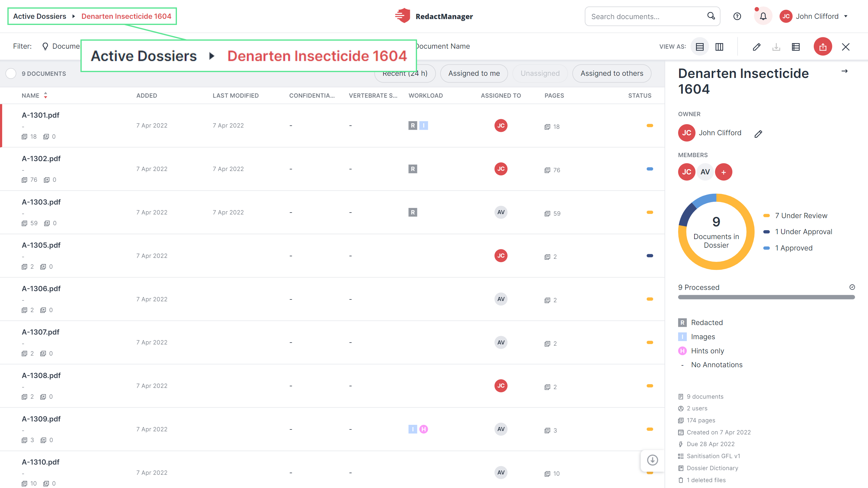The image size is (868, 488).
Task: Switch to list view layout
Action: 699,47
